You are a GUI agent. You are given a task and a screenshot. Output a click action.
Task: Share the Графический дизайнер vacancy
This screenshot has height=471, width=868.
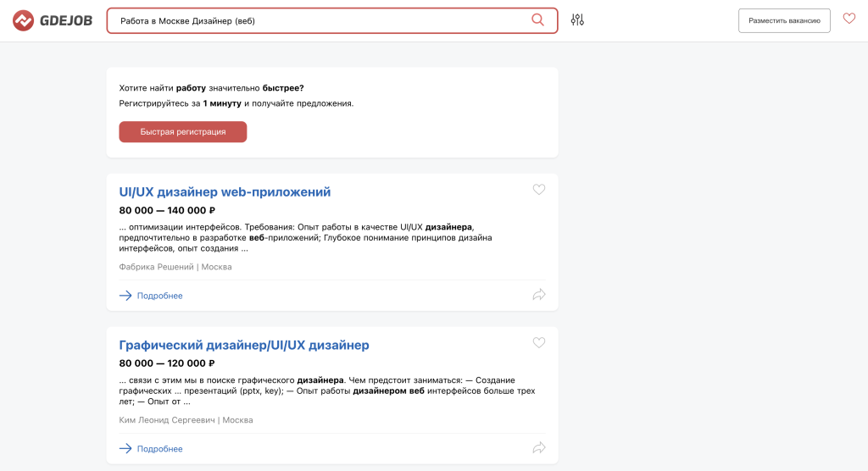(538, 448)
